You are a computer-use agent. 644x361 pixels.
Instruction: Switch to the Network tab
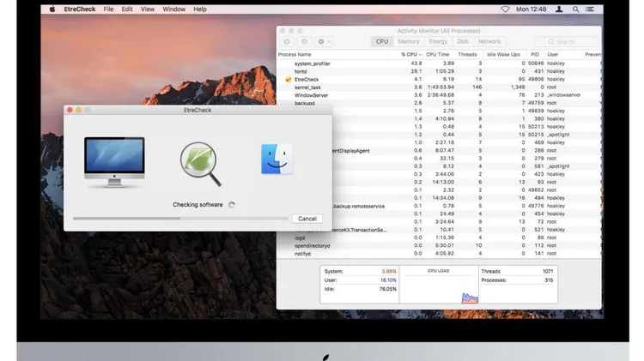(489, 41)
